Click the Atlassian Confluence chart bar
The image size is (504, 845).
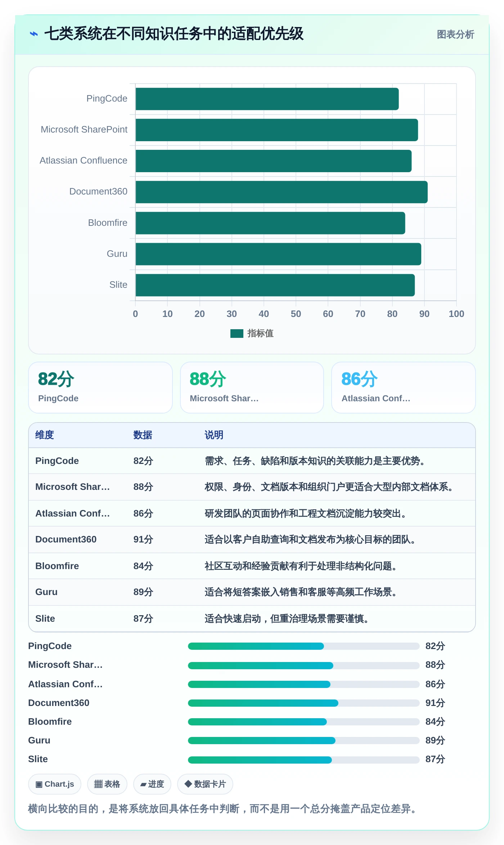pos(274,161)
